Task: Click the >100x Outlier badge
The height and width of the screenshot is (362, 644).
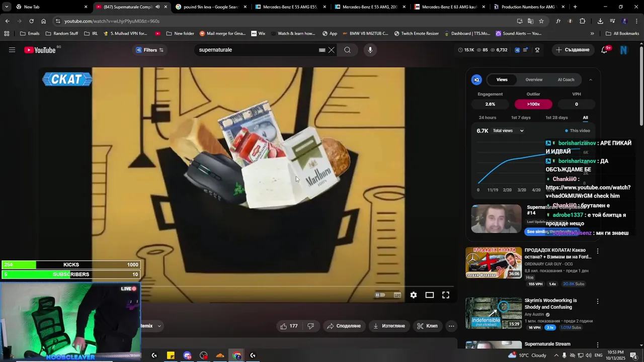Action: click(x=533, y=104)
